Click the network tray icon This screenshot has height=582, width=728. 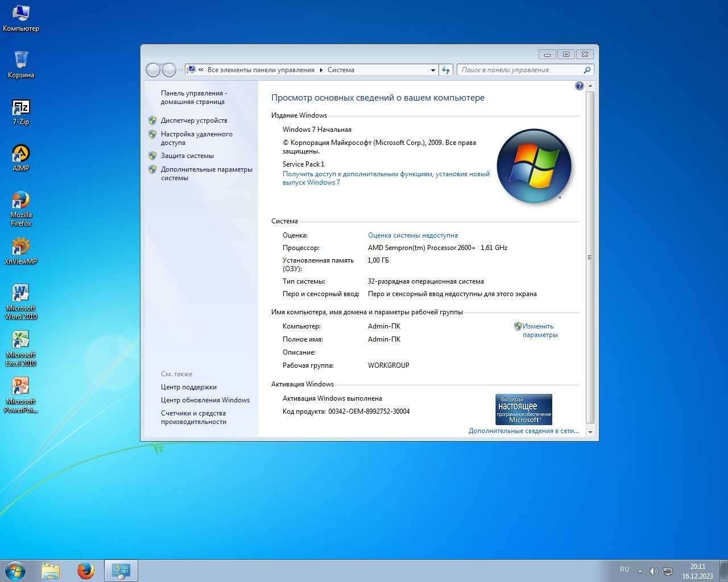click(668, 571)
